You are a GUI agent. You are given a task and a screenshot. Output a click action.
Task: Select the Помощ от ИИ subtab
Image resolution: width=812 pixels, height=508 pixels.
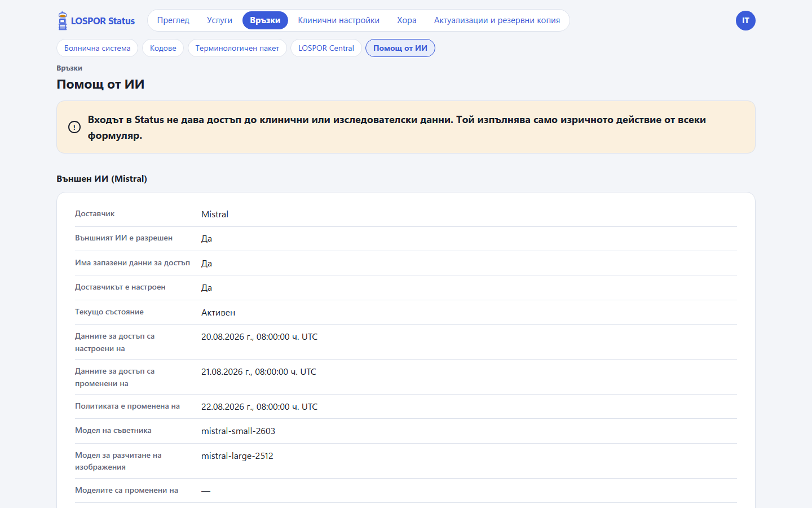point(400,48)
